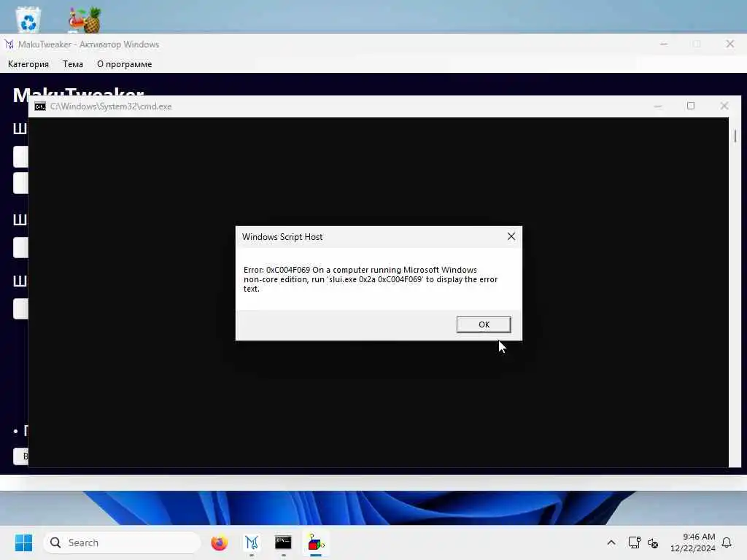Maximize the cmd.exe window
Screen dimensions: 747x560
(x=691, y=106)
